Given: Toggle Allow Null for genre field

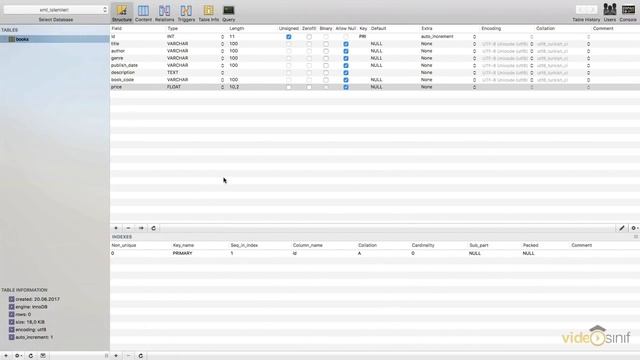Looking at the screenshot, I should click(x=346, y=58).
